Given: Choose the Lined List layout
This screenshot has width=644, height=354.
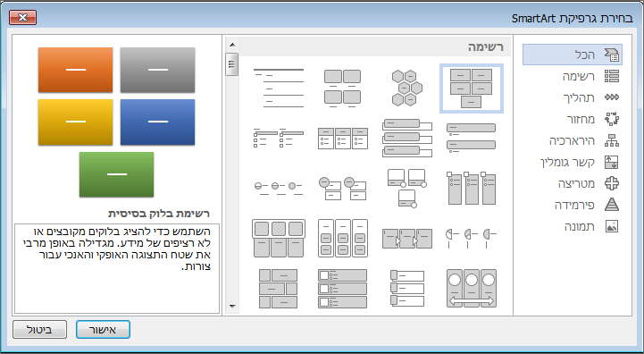Looking at the screenshot, I should coord(279,88).
